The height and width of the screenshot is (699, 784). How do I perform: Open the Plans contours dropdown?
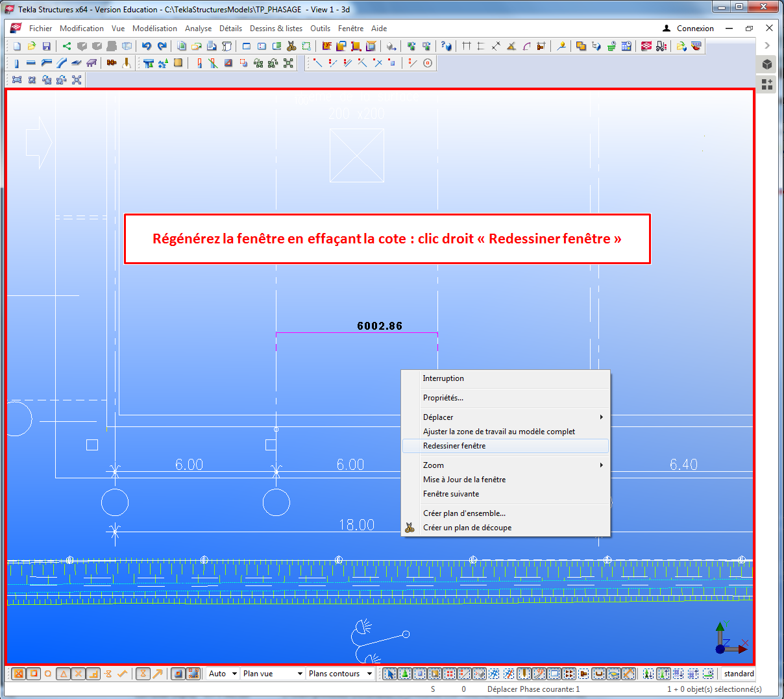pyautogui.click(x=340, y=674)
